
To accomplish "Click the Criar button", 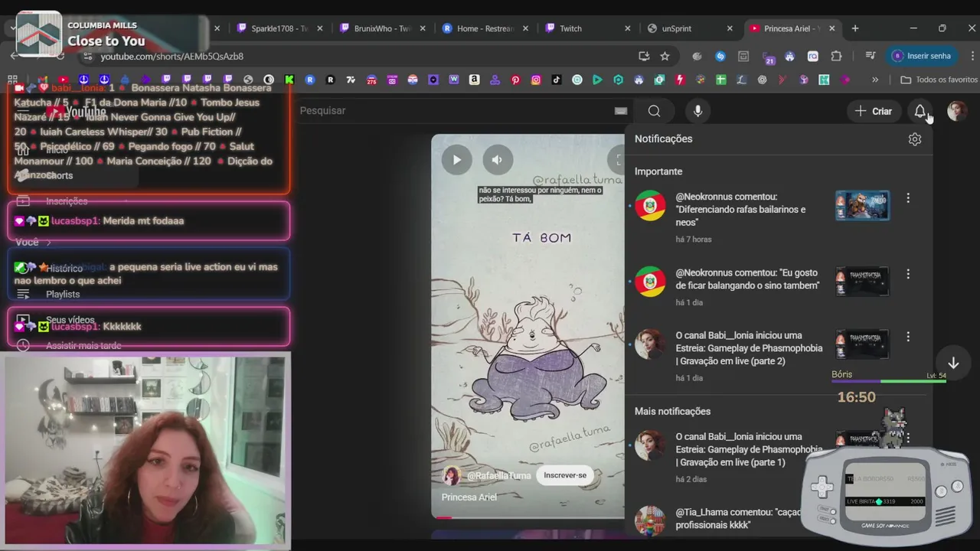I will click(x=874, y=111).
